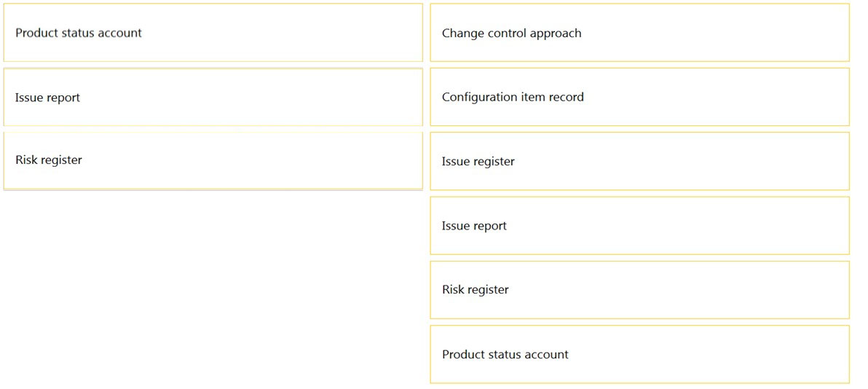Pick the left-column Product status account text
Screen dimensions: 868x389
pos(79,33)
